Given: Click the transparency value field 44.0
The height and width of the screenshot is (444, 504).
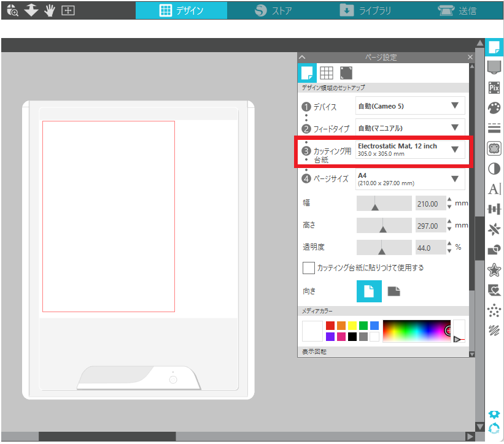Looking at the screenshot, I should click(430, 248).
